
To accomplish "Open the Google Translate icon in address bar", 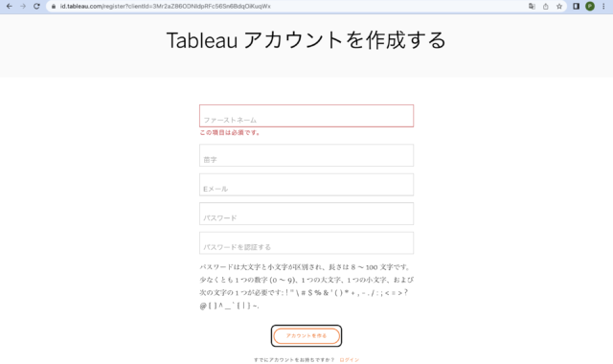I will [532, 7].
